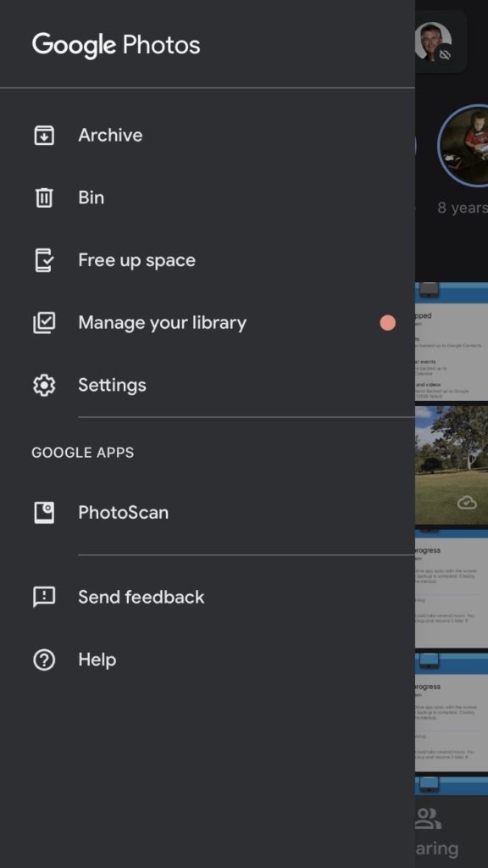
Task: Tap the Help question mark icon
Action: [x=44, y=659]
